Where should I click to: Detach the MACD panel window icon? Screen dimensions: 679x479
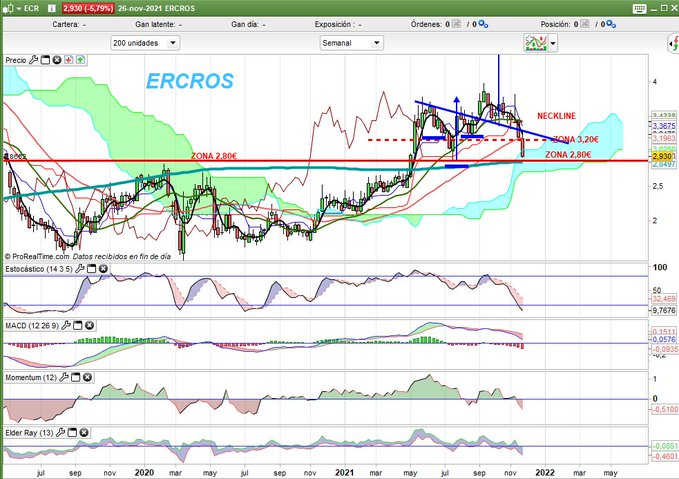(x=78, y=325)
